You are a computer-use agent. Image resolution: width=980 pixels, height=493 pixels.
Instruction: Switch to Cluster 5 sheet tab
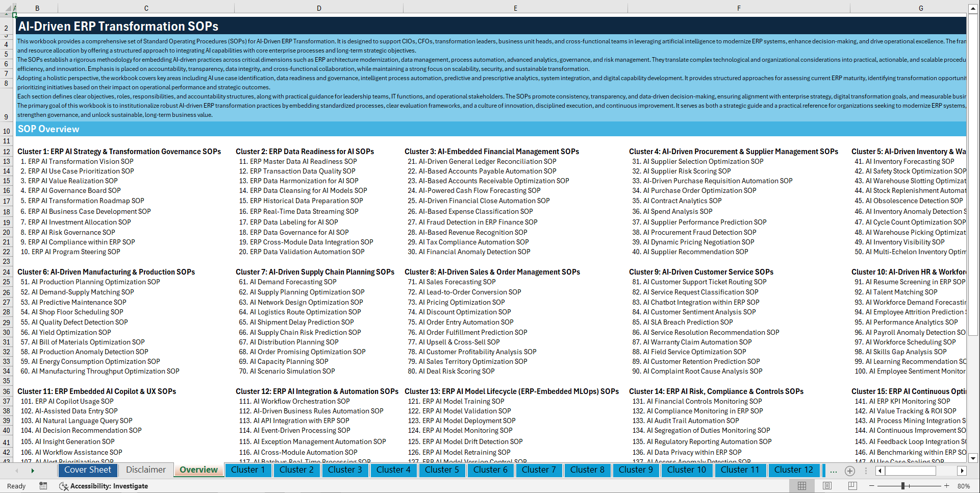(x=442, y=470)
